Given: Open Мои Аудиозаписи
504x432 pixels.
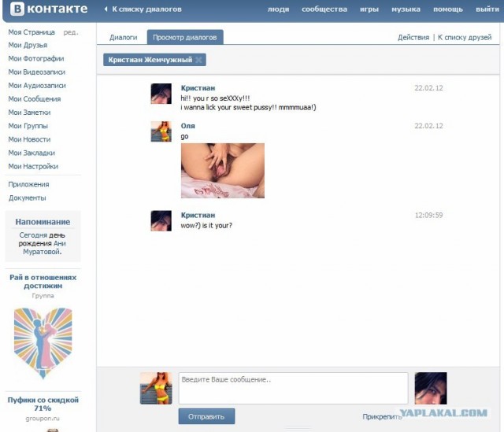Looking at the screenshot, I should [x=37, y=86].
